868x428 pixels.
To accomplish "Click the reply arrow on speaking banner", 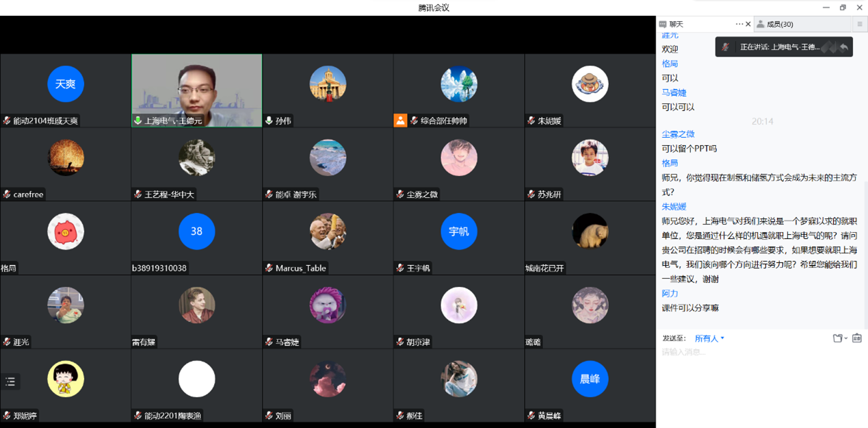I will 844,47.
